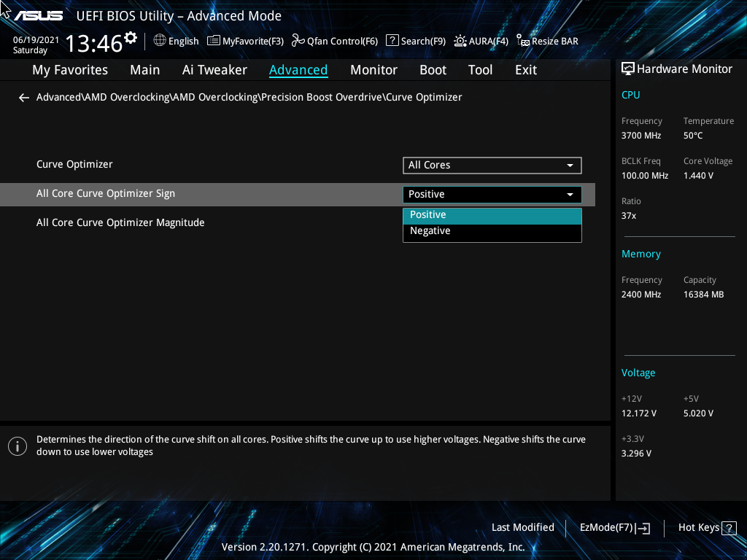Click the 13:46 clock display
Viewport: 747px width, 560px height.
coord(94,43)
